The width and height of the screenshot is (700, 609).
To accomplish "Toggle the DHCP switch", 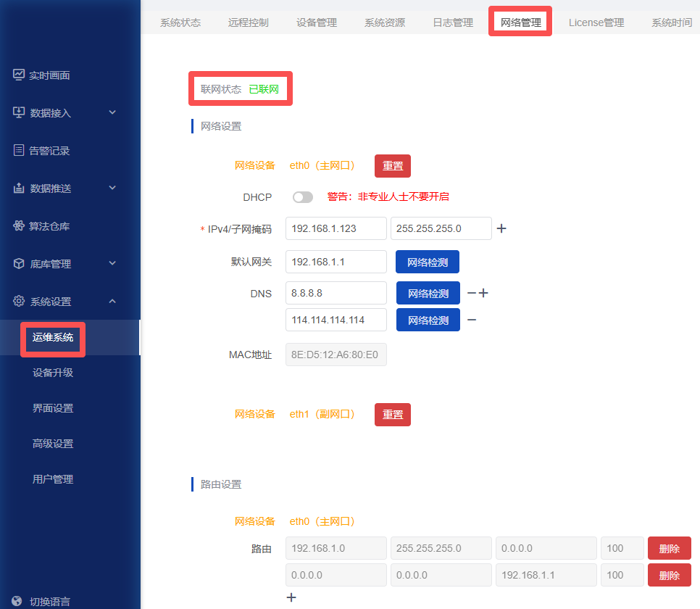I will (x=303, y=197).
